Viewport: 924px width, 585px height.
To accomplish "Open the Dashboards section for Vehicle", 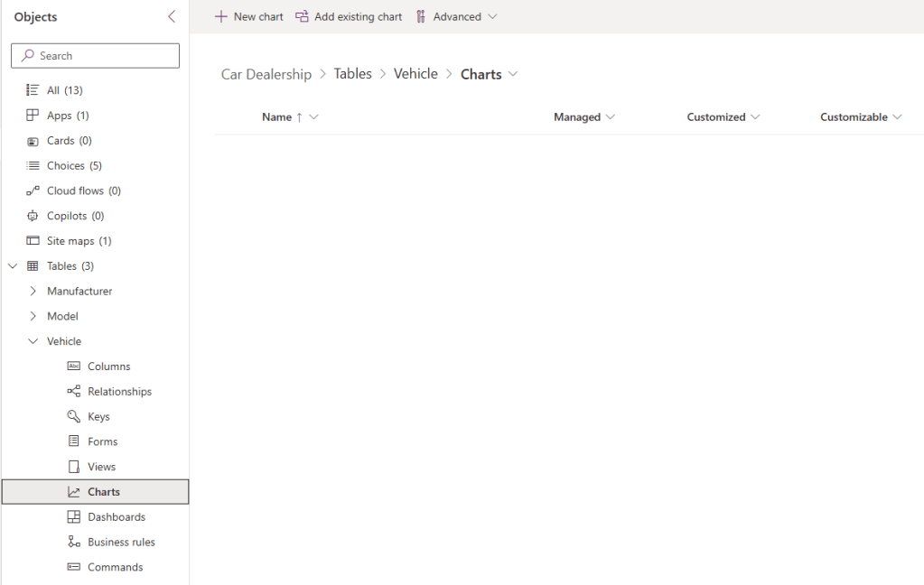I will pos(74,516).
